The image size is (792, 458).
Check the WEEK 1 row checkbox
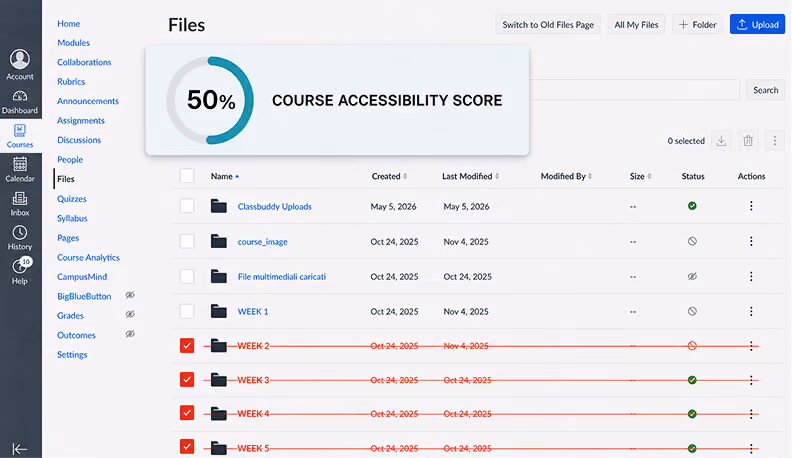(x=187, y=311)
